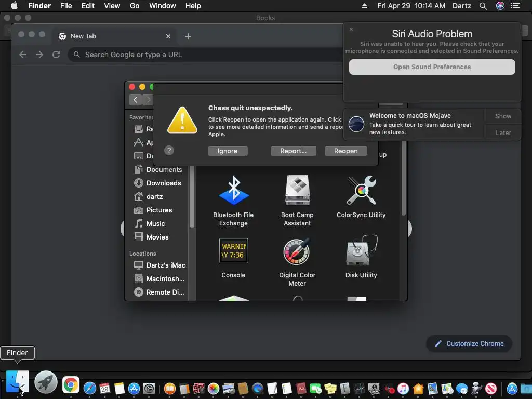Open Calendar from the Dock
The width and height of the screenshot is (532, 399).
click(x=104, y=388)
